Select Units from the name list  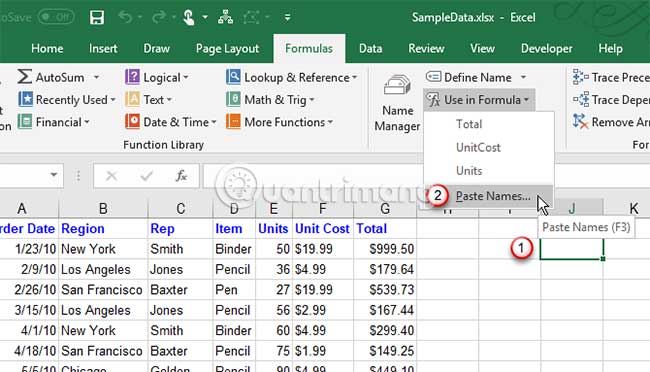(x=489, y=170)
